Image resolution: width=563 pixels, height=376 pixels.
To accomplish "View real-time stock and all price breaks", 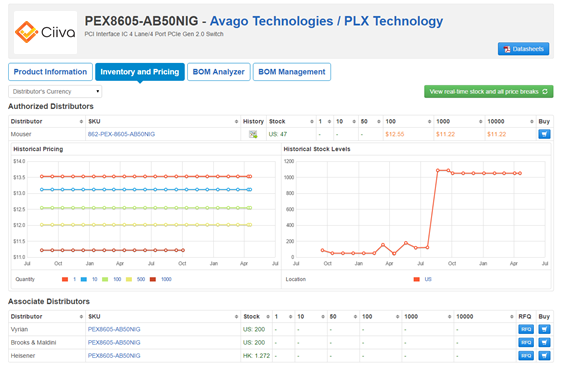I will click(x=488, y=92).
